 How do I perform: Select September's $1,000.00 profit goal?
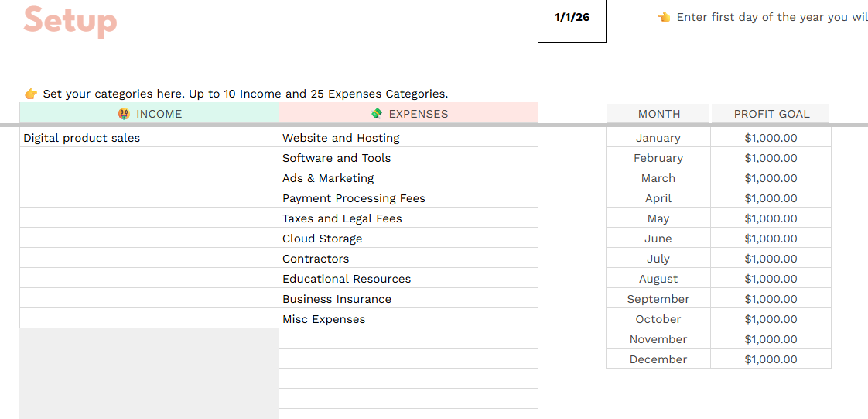click(x=771, y=298)
